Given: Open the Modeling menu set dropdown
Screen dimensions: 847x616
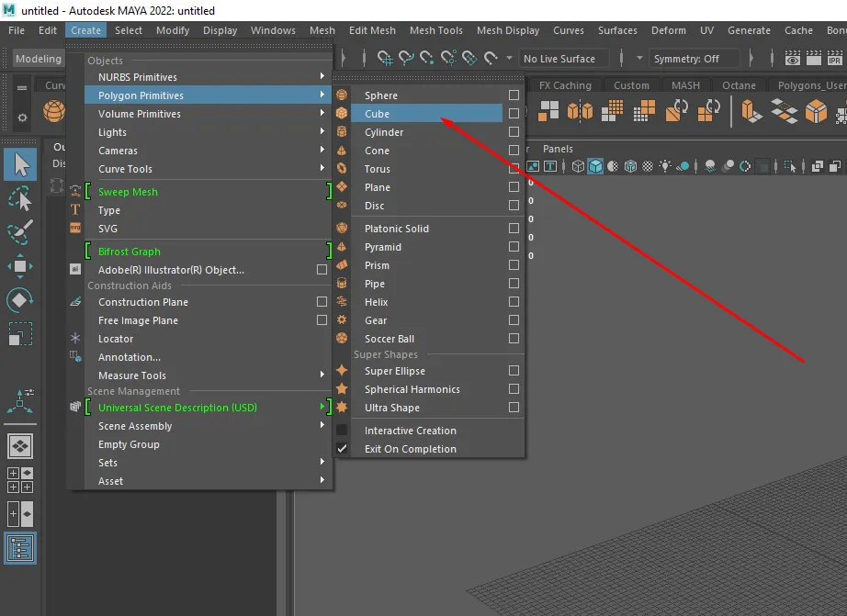Looking at the screenshot, I should pos(38,59).
